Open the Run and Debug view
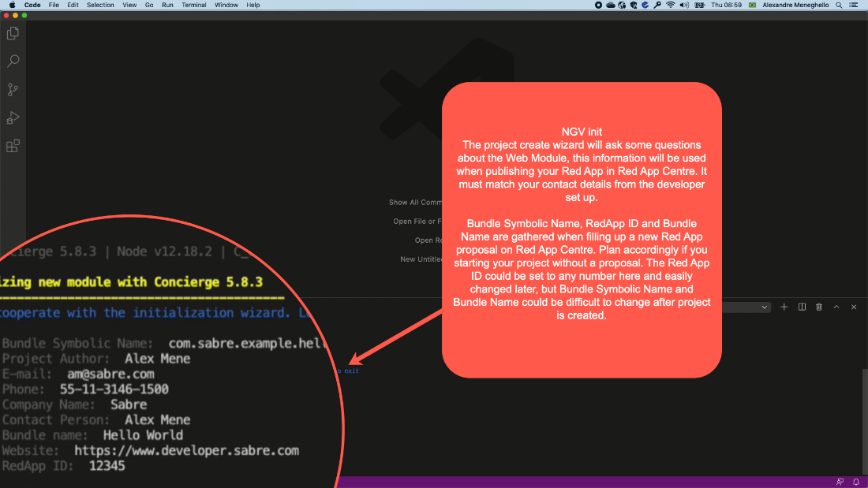868x488 pixels. pyautogui.click(x=13, y=117)
